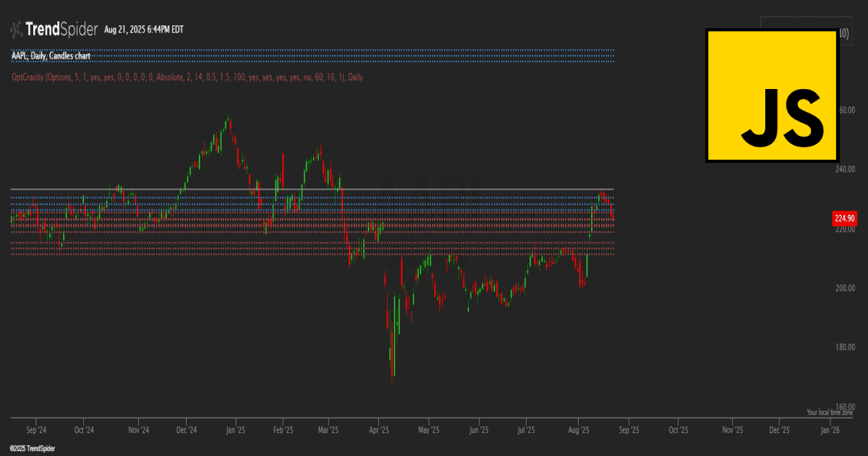Click the Jul '25 date axis label
Image resolution: width=868 pixels, height=456 pixels.
point(526,430)
